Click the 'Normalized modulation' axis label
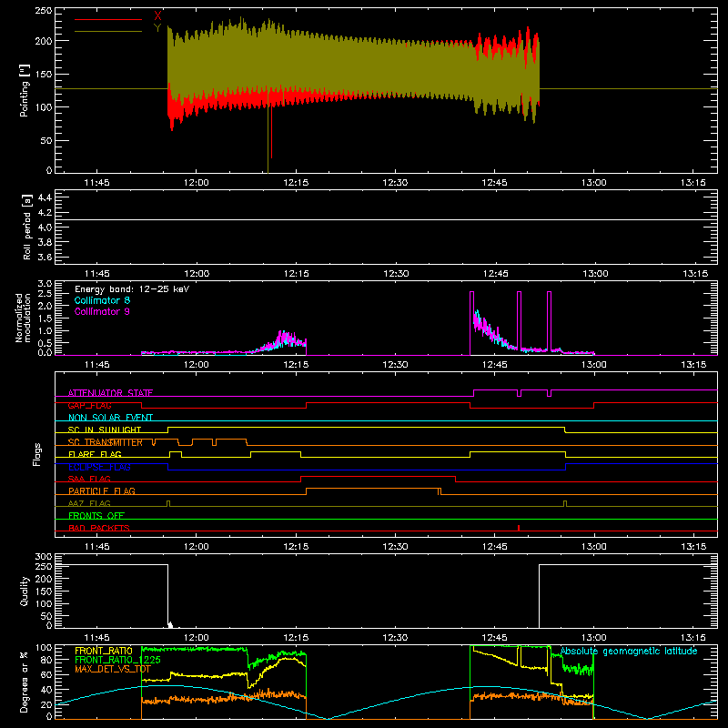The image size is (728, 728). [x=23, y=318]
